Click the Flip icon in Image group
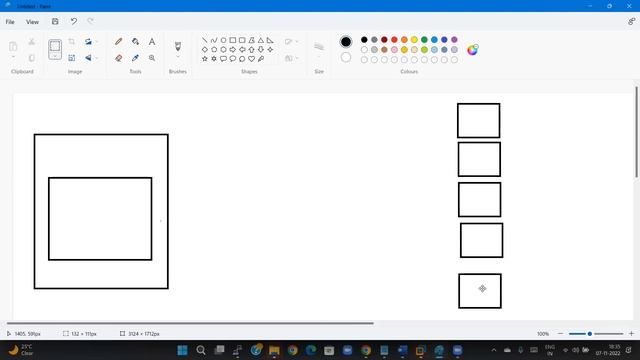 88,58
